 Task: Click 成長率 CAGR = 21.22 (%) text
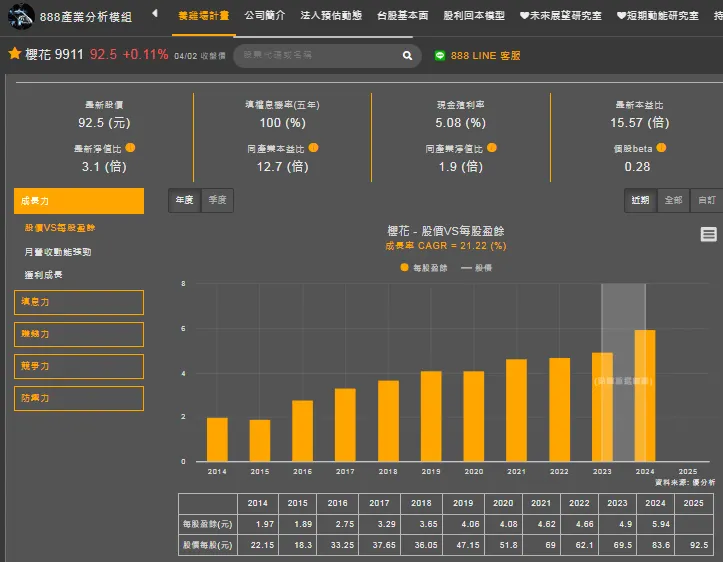click(445, 246)
